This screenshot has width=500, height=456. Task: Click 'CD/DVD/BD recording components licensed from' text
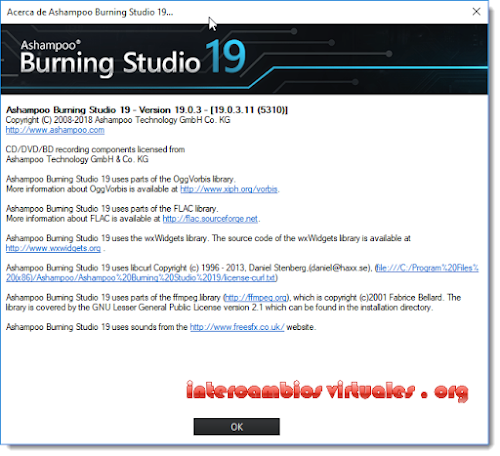pyautogui.click(x=95, y=149)
